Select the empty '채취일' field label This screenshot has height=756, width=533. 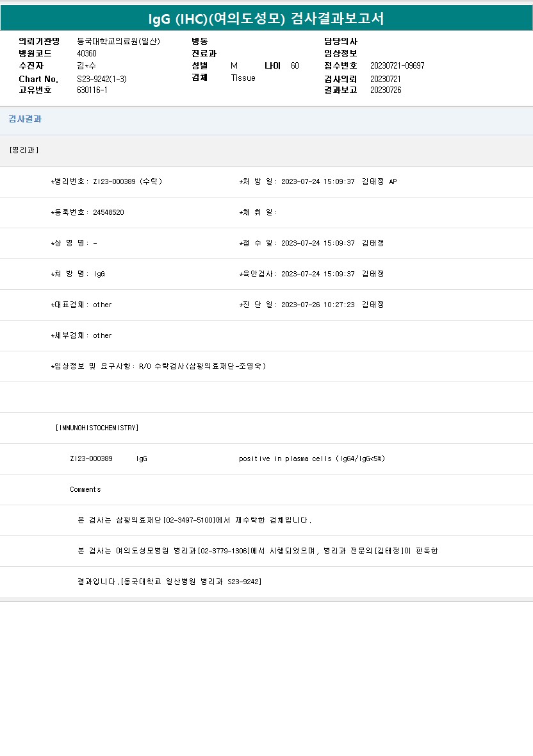click(258, 213)
